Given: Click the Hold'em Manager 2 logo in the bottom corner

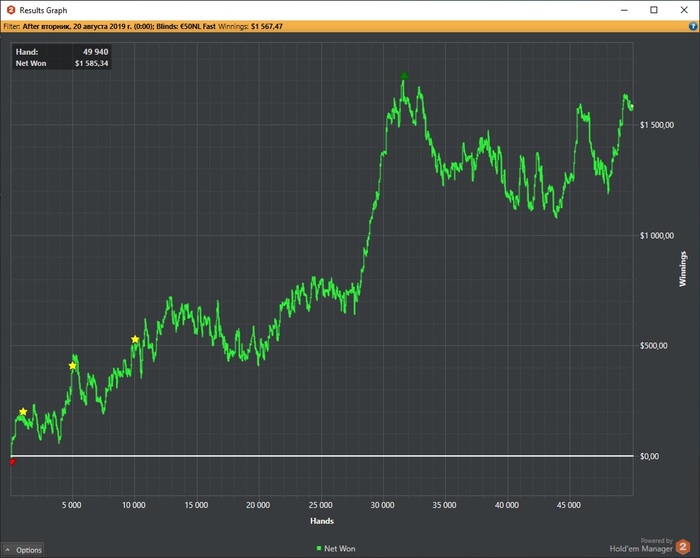Looking at the screenshot, I should pyautogui.click(x=682, y=547).
